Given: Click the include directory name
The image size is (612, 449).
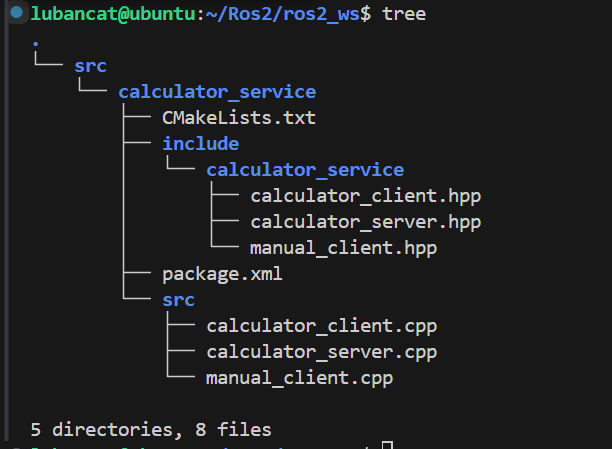Looking at the screenshot, I should (201, 144).
